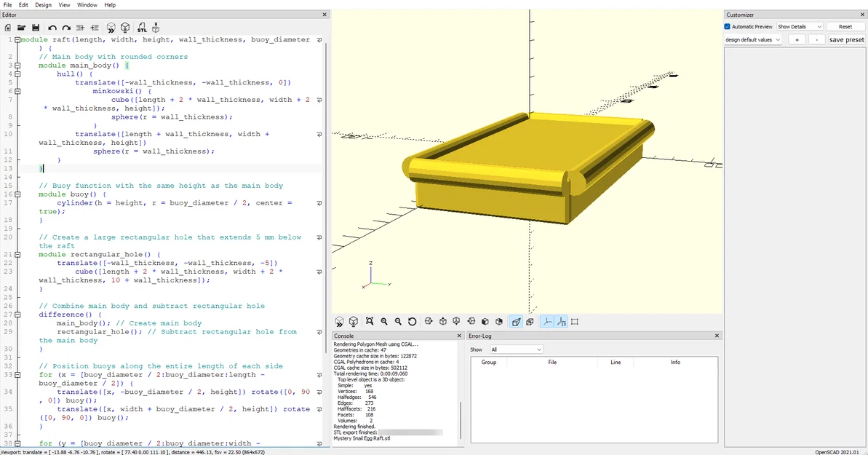868x455 pixels.
Task: Close the Console panel
Action: pyautogui.click(x=459, y=336)
